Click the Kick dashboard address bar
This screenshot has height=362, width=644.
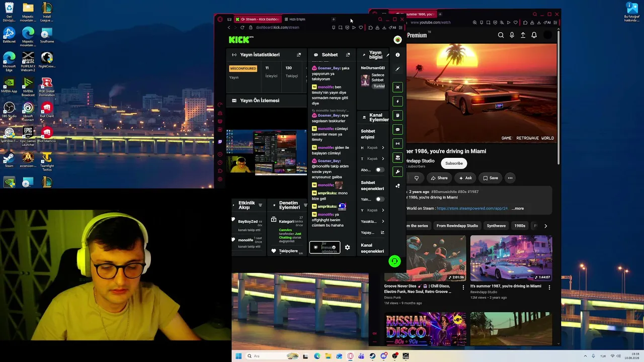[277, 28]
